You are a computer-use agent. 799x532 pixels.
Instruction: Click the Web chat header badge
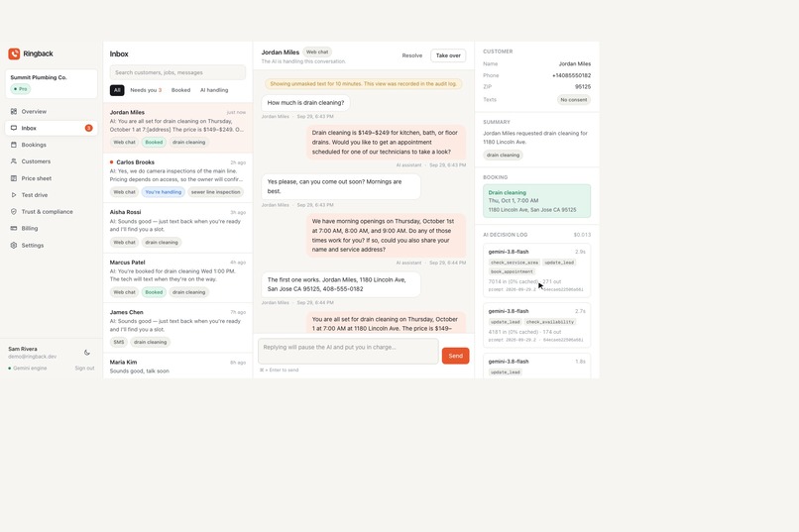(317, 52)
